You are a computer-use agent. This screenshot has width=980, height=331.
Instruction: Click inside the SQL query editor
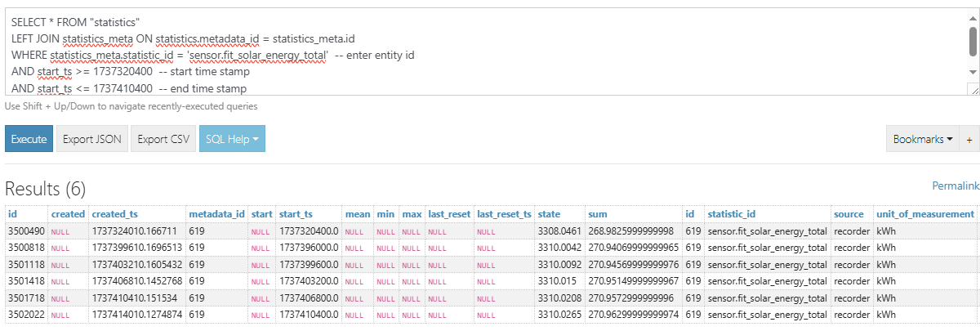(490, 51)
